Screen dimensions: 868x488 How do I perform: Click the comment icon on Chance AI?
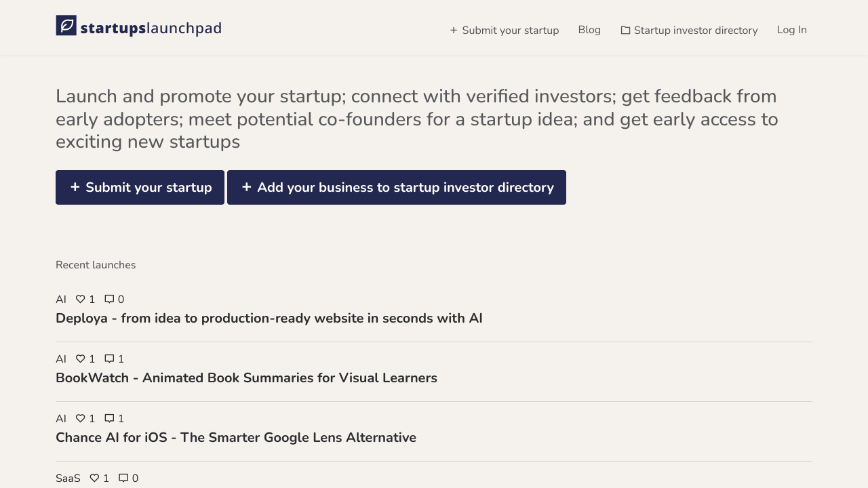click(109, 418)
